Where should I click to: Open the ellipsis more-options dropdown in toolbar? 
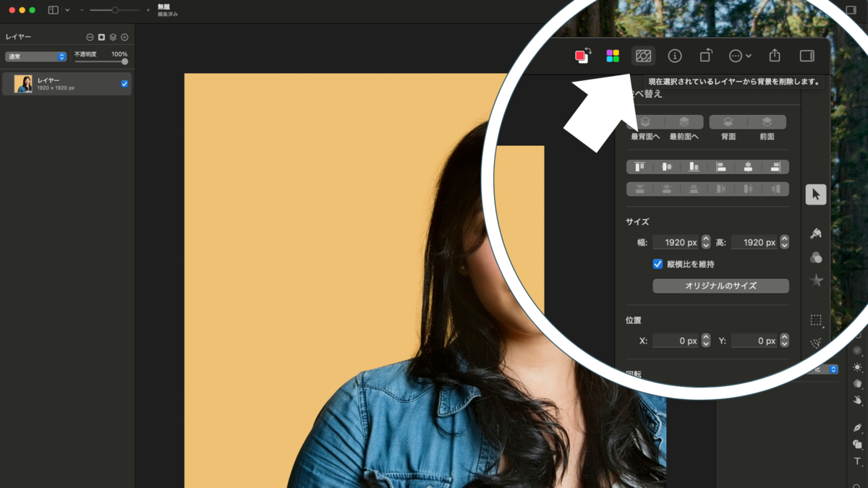(x=740, y=56)
